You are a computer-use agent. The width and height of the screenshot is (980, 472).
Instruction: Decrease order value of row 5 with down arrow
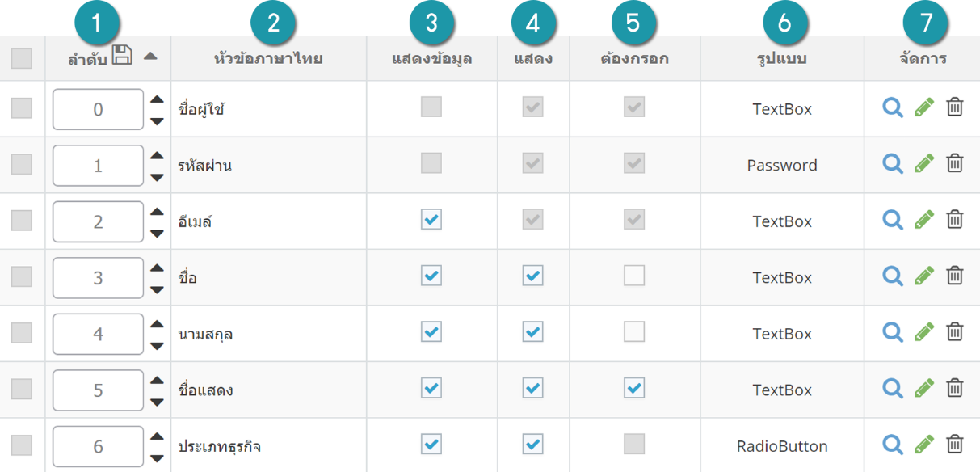(x=157, y=402)
